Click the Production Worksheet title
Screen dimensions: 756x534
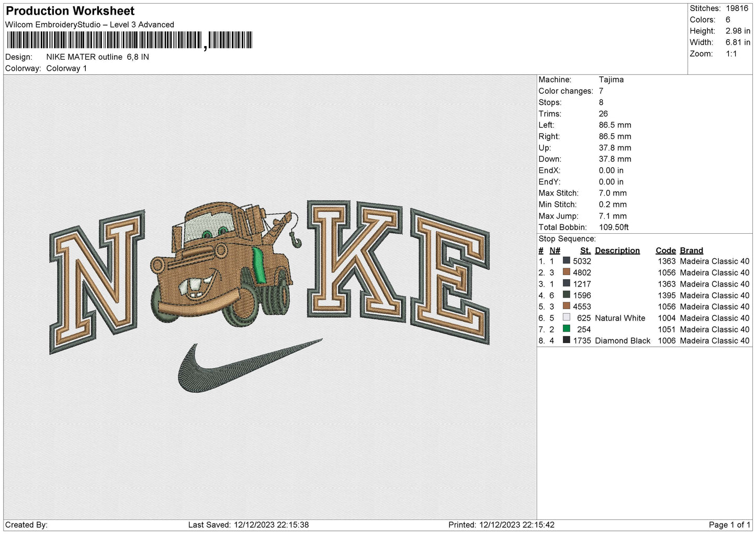(x=70, y=11)
